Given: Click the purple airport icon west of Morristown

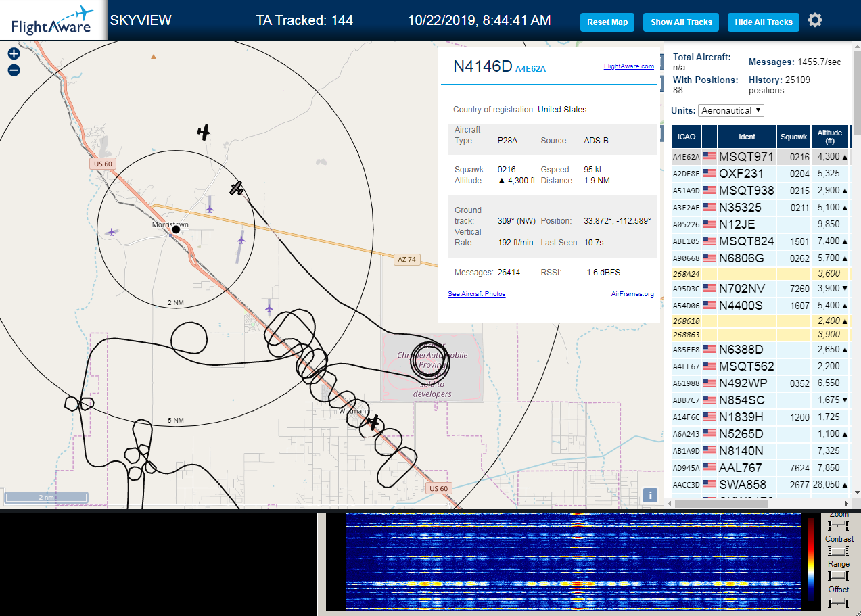Looking at the screenshot, I should [112, 232].
